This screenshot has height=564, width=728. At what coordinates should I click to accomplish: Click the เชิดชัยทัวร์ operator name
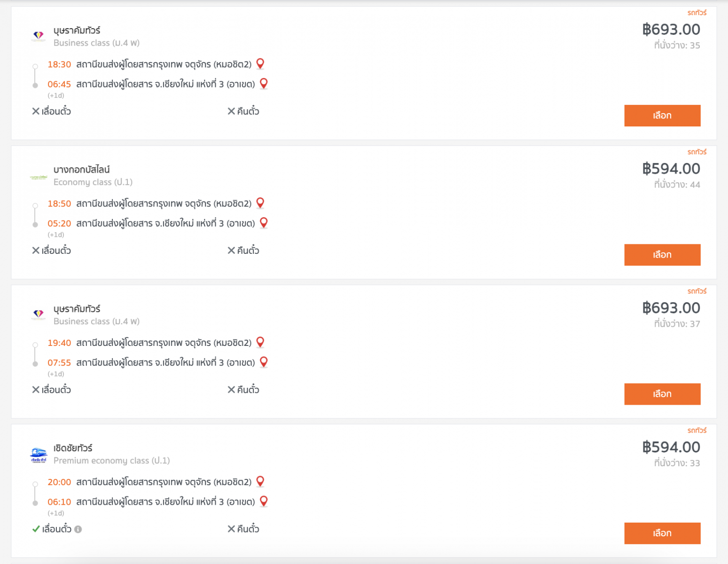click(x=73, y=448)
